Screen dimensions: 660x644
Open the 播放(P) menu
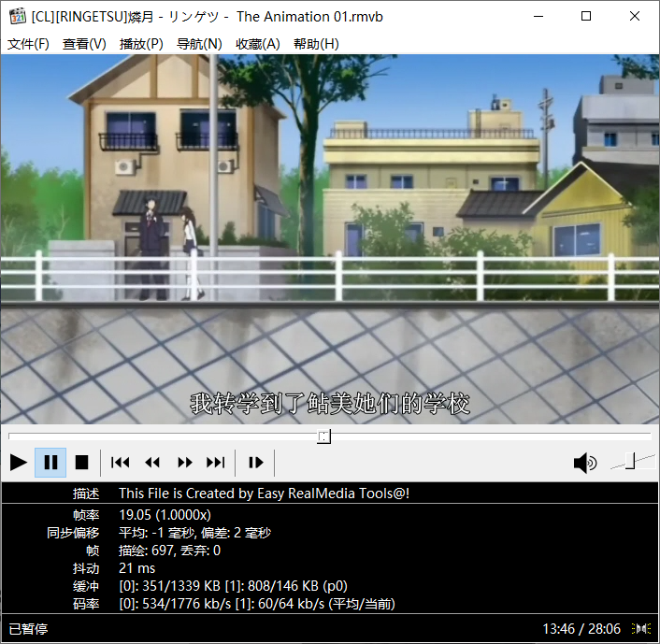141,44
